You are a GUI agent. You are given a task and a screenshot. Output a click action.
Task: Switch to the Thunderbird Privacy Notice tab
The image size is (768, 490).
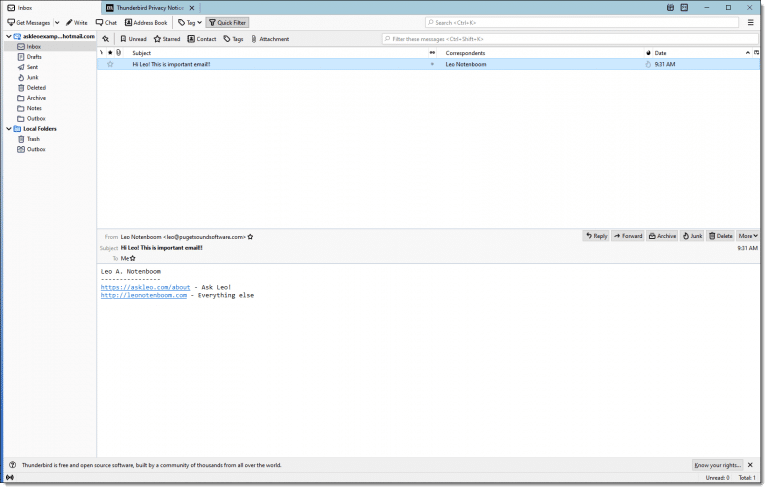pos(150,8)
